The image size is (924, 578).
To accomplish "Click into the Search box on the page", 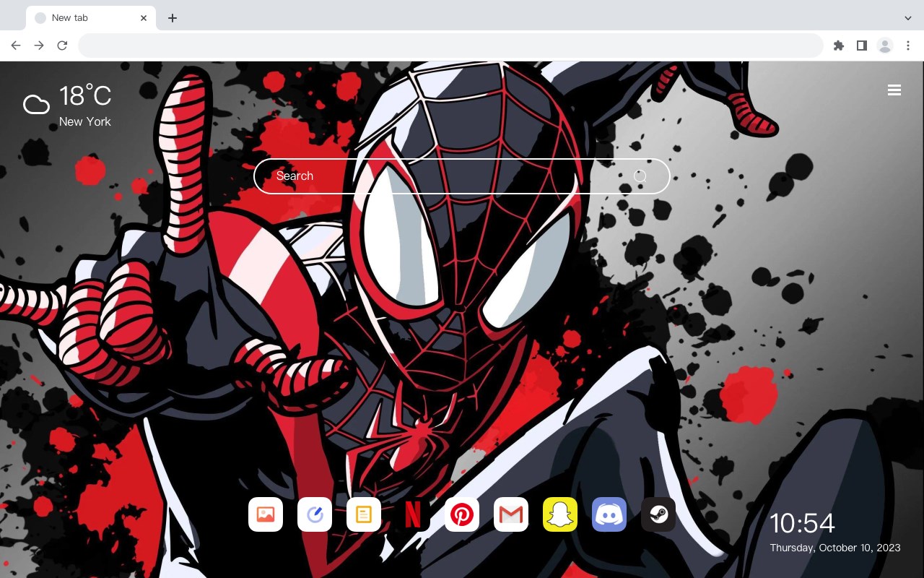I will pos(462,176).
